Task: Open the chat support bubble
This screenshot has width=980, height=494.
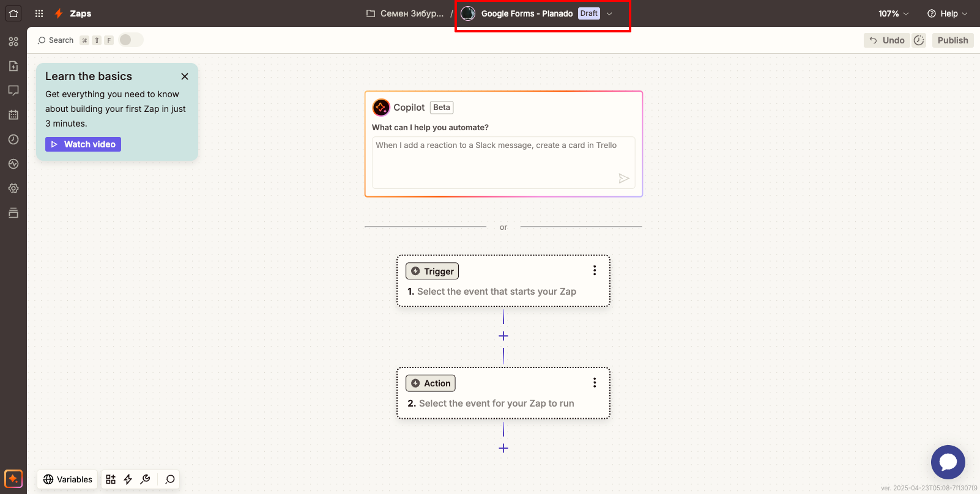Action: pos(948,462)
